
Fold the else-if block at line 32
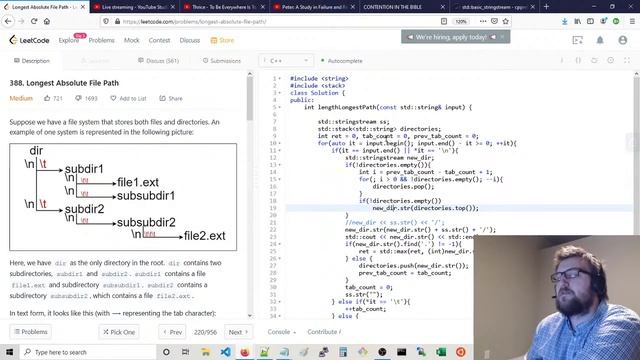280,302
